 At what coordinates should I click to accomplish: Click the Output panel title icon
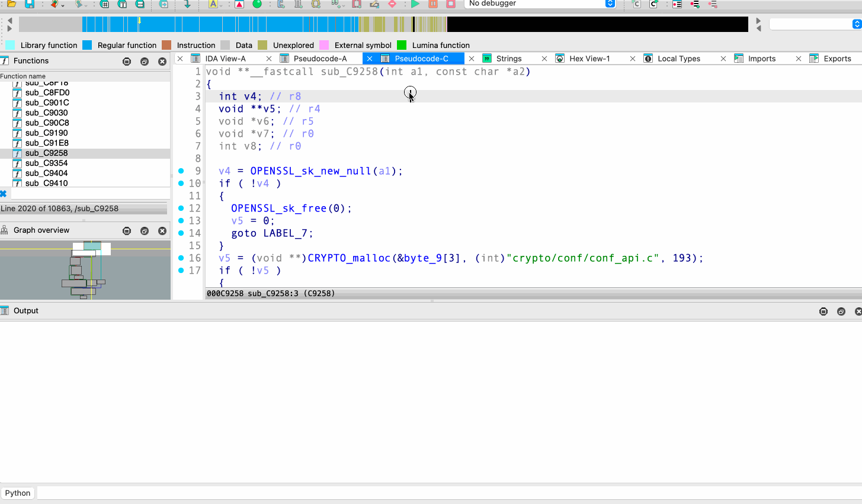coord(5,311)
